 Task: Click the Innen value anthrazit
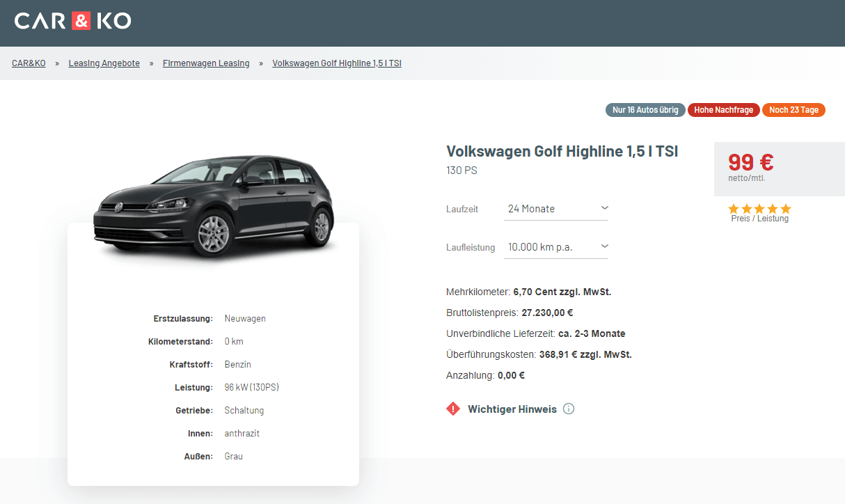tap(242, 434)
